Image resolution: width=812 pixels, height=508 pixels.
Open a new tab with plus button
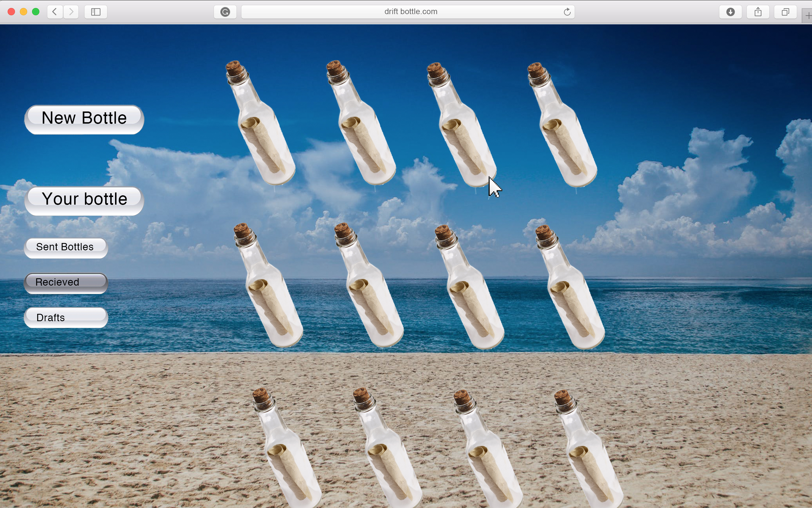pyautogui.click(x=807, y=16)
